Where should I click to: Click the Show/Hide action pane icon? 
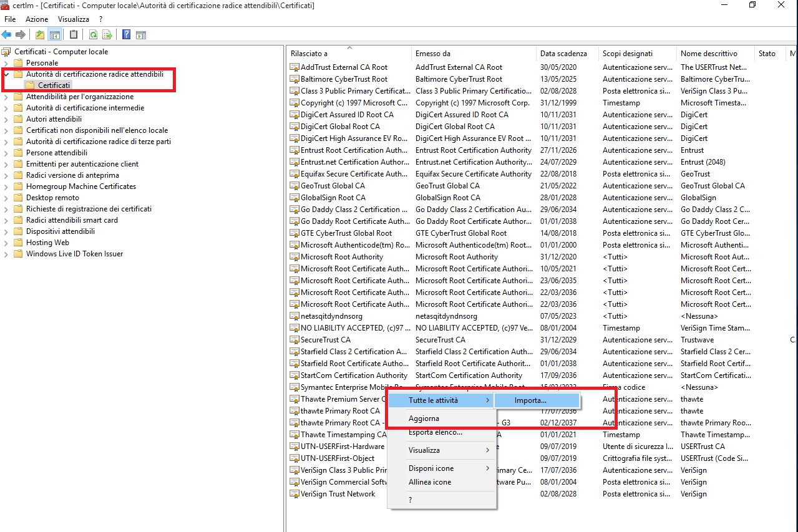141,35
